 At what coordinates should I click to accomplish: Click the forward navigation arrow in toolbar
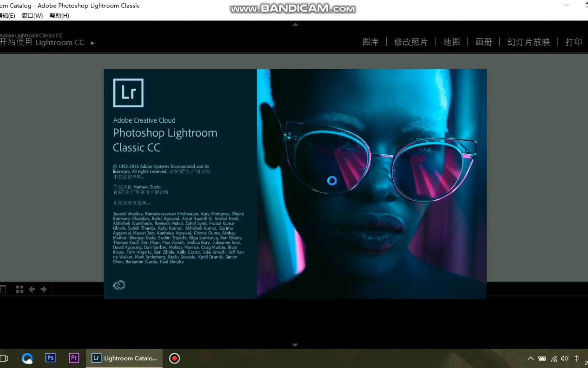(43, 289)
